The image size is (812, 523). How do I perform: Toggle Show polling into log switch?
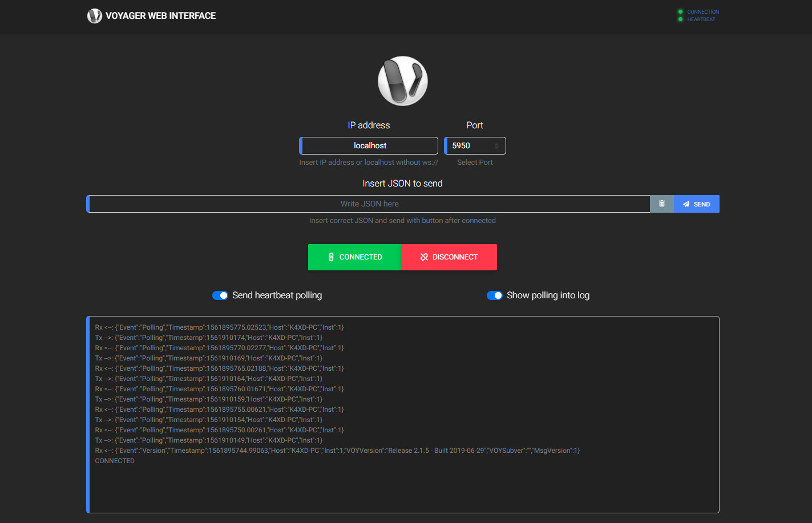[495, 295]
